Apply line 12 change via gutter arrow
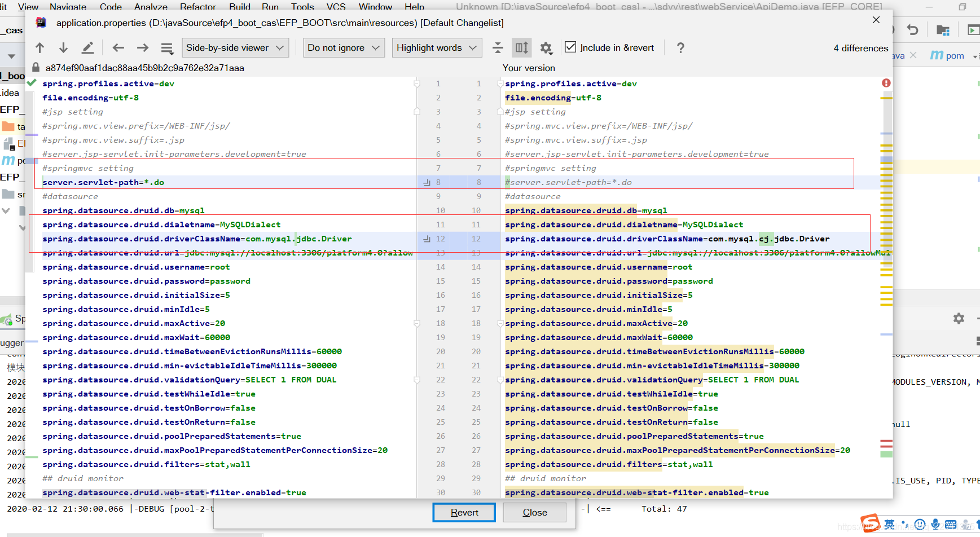This screenshot has height=537, width=980. [x=427, y=239]
